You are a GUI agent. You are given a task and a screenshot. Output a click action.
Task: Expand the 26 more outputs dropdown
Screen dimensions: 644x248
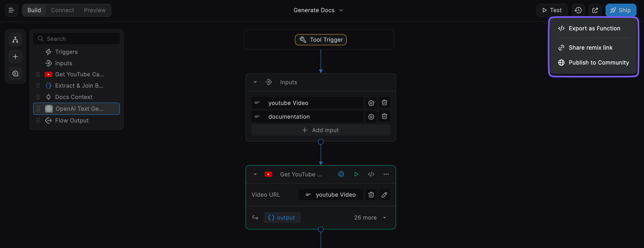[x=370, y=218]
